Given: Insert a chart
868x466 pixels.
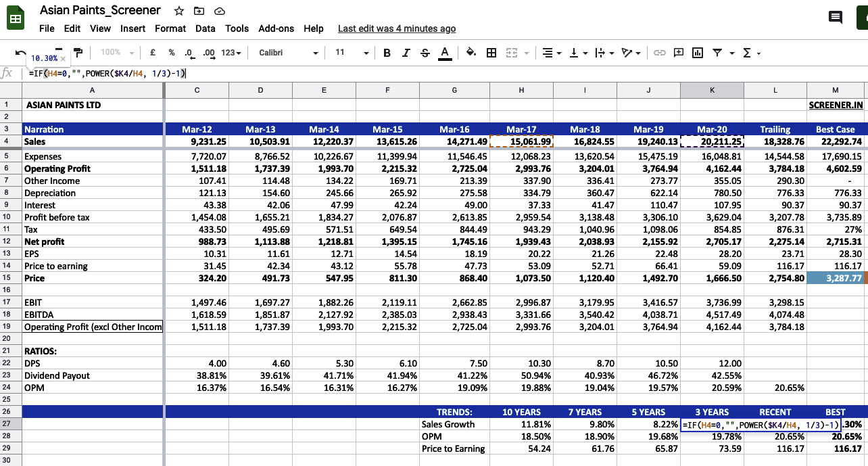Looking at the screenshot, I should click(698, 52).
